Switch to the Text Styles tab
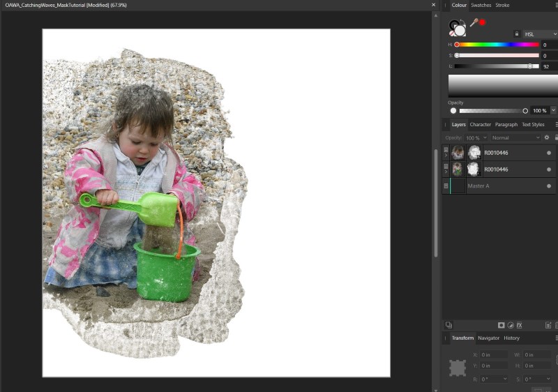Viewport: 558px width, 392px height. (533, 124)
